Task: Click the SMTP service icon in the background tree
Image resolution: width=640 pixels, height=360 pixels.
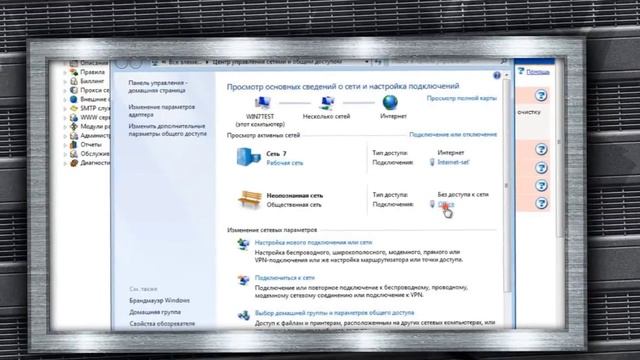Action: pyautogui.click(x=74, y=109)
